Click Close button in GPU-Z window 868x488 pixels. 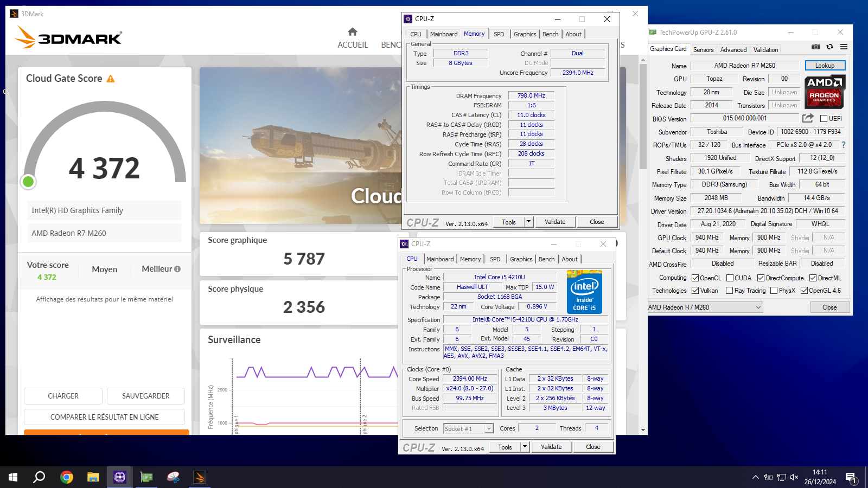[829, 307]
